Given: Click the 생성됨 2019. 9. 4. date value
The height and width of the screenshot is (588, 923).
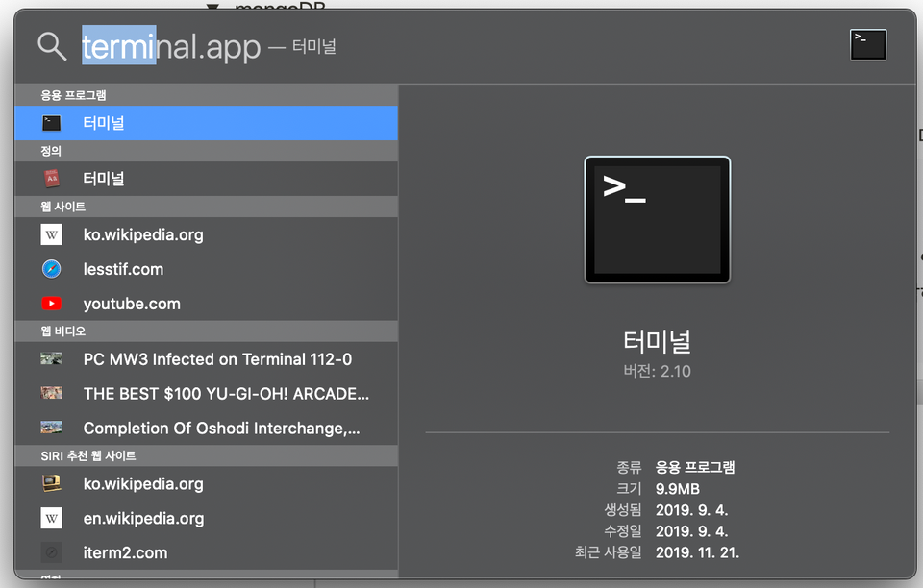Looking at the screenshot, I should point(691,510).
